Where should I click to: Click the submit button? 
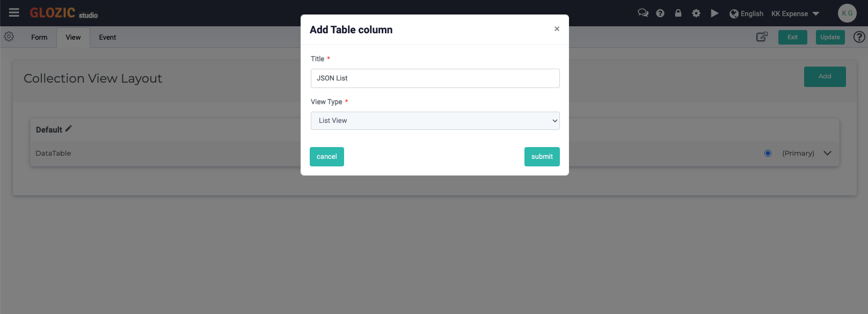[x=542, y=157]
